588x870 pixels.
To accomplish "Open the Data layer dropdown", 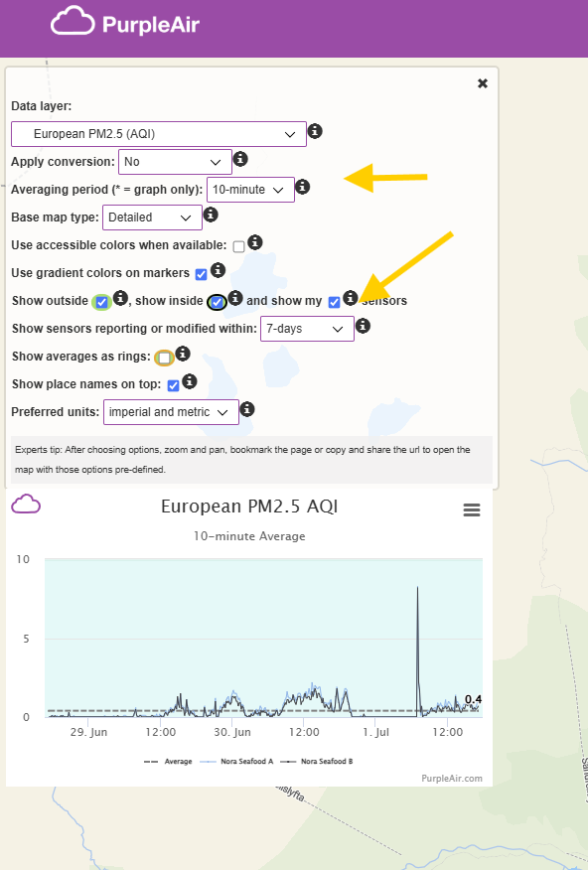I will pos(159,134).
